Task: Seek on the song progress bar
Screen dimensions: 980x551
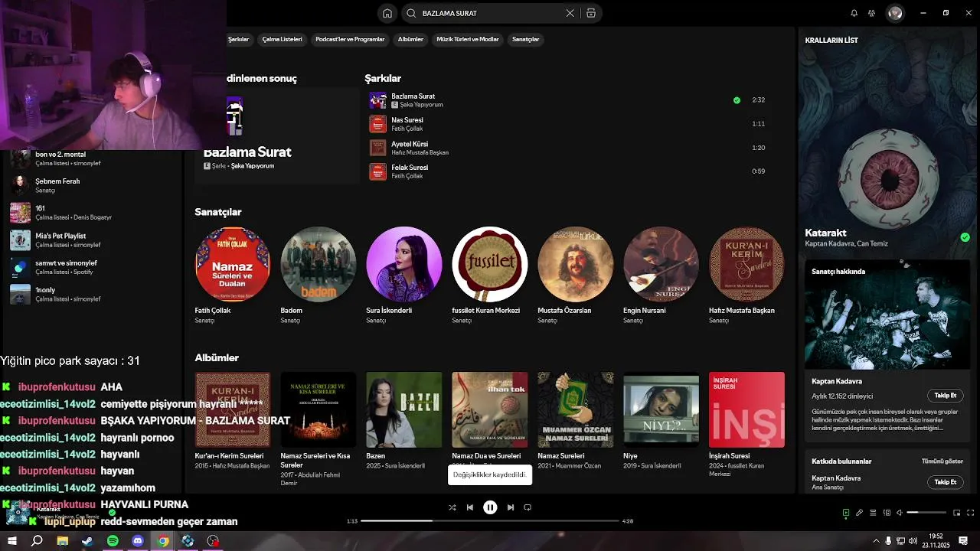Action: (490, 521)
